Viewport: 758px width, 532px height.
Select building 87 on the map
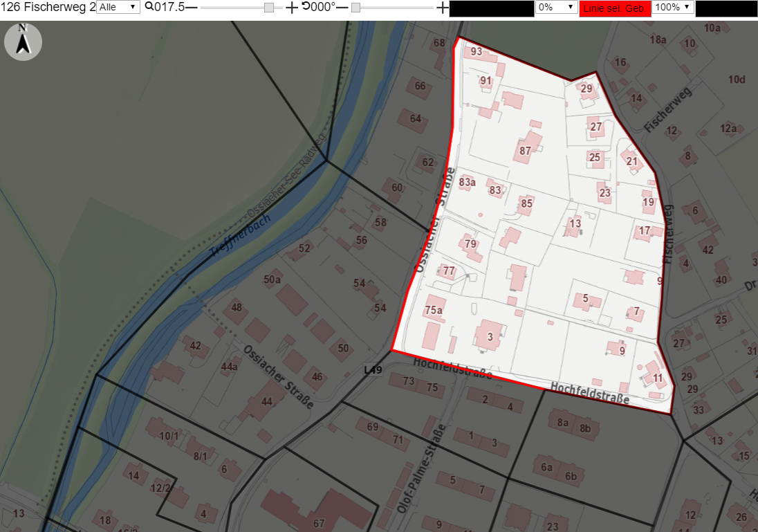point(527,147)
